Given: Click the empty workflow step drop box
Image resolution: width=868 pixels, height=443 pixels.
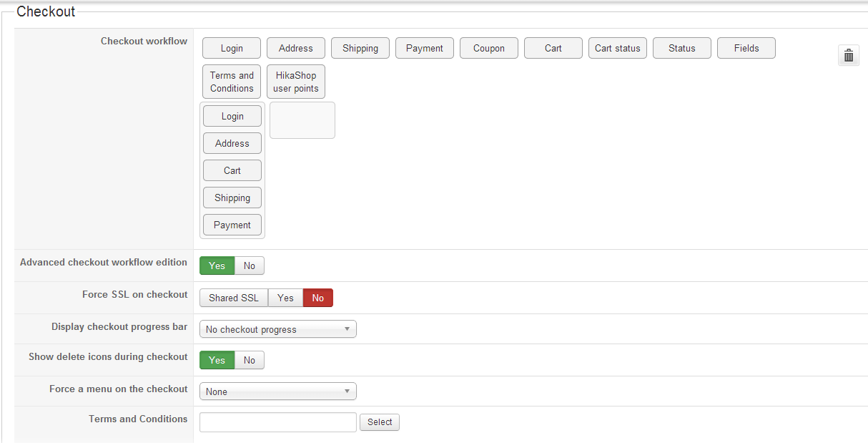Looking at the screenshot, I should (x=302, y=120).
